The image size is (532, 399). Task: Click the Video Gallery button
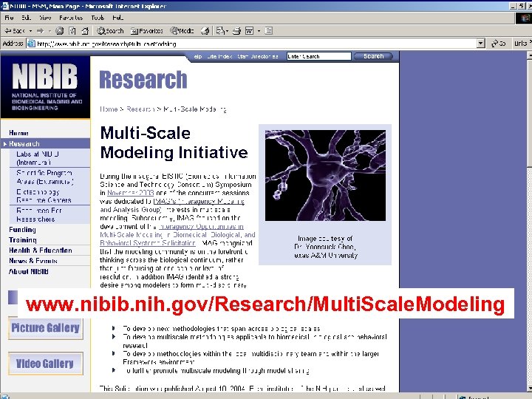tap(46, 364)
